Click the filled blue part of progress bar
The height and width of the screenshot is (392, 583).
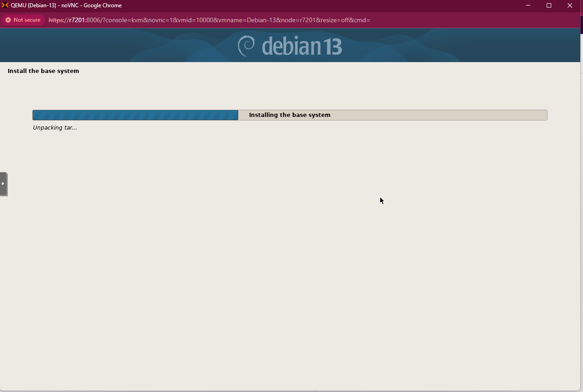click(x=135, y=115)
